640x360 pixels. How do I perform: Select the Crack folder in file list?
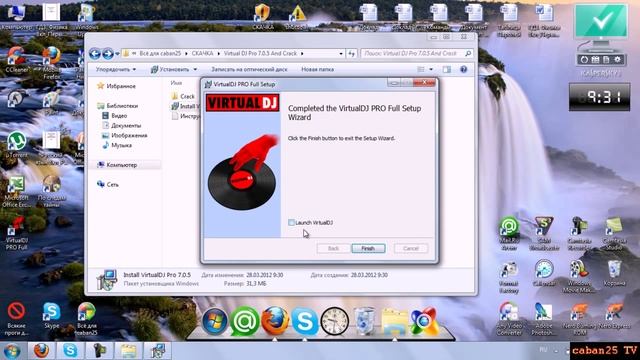pos(183,96)
